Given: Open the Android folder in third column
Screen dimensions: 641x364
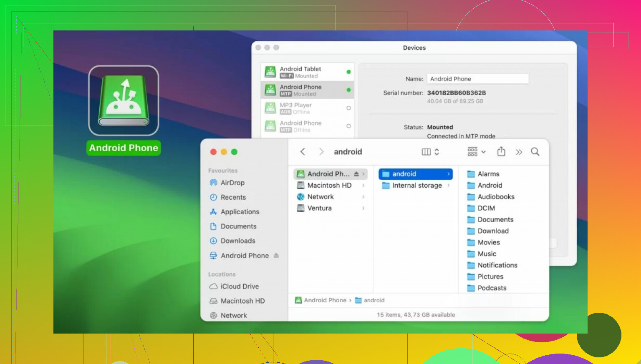Looking at the screenshot, I should click(485, 185).
